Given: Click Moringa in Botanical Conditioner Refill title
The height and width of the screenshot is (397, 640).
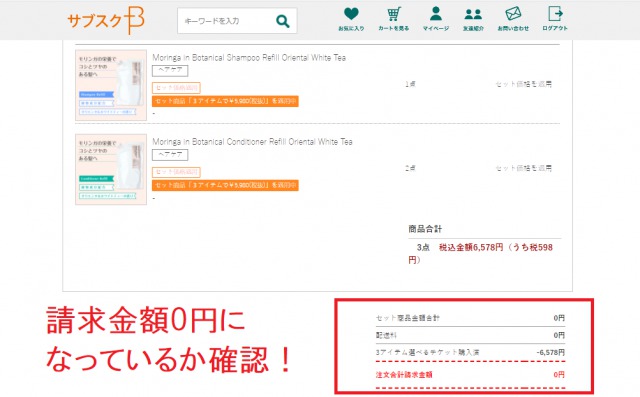Looking at the screenshot, I should [x=252, y=142].
